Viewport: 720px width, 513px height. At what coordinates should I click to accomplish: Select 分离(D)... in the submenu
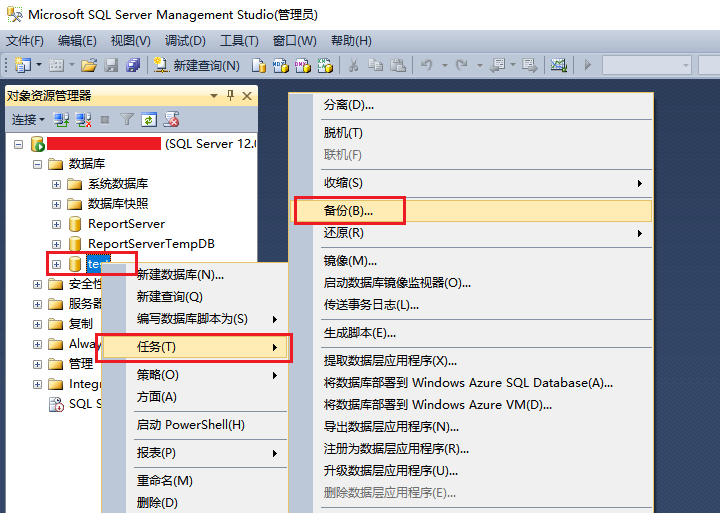click(349, 105)
